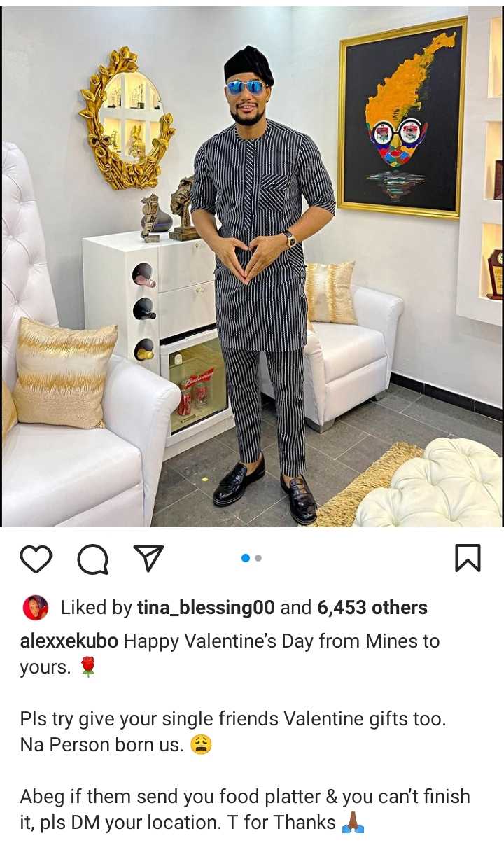Tap the red rose emoji in caption

tap(87, 667)
